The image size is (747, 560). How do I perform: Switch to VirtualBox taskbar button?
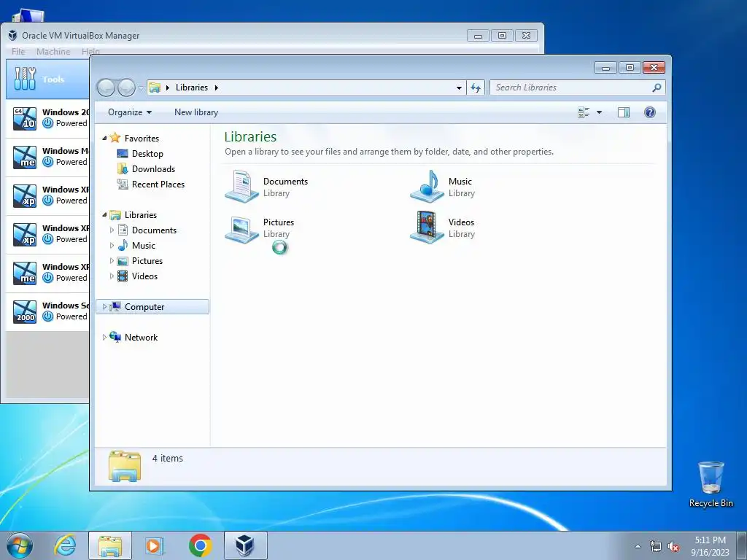(x=245, y=545)
